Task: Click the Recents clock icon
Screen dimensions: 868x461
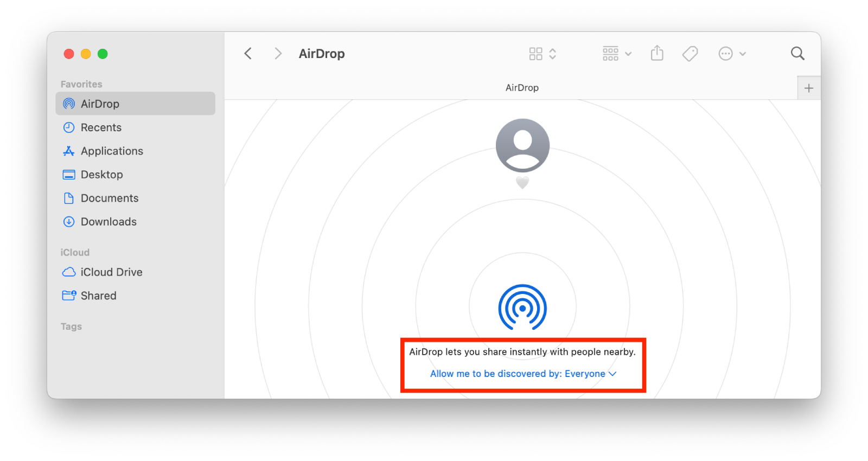Action: (x=69, y=127)
